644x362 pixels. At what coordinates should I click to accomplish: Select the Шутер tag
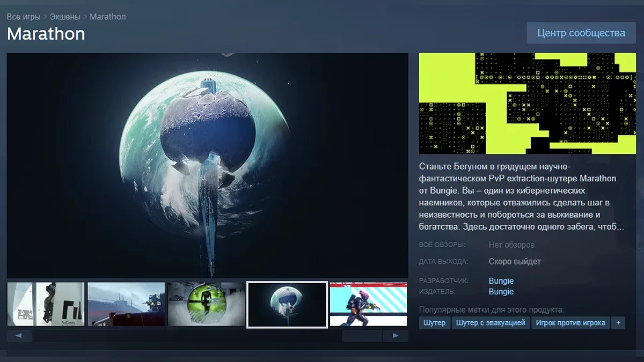434,323
